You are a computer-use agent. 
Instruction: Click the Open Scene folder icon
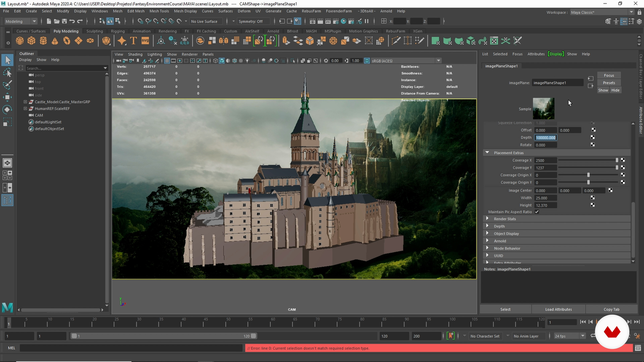click(57, 21)
